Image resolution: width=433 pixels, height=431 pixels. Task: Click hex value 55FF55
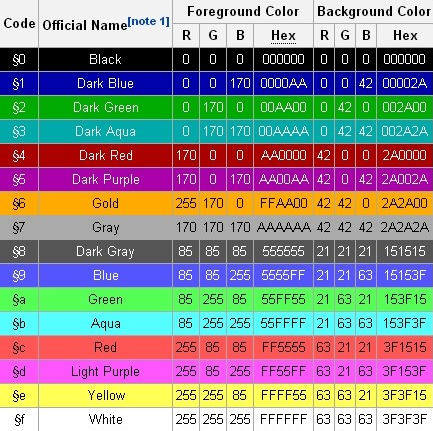pos(283,299)
